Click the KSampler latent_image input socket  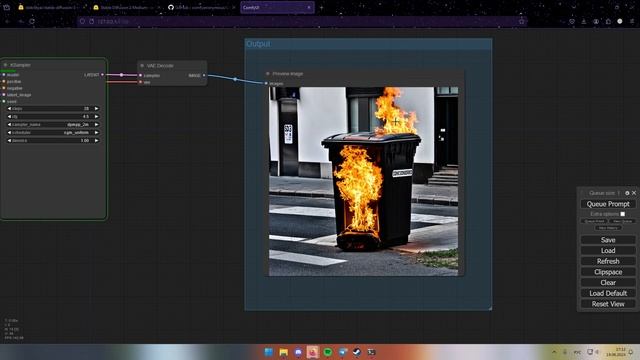click(4, 95)
